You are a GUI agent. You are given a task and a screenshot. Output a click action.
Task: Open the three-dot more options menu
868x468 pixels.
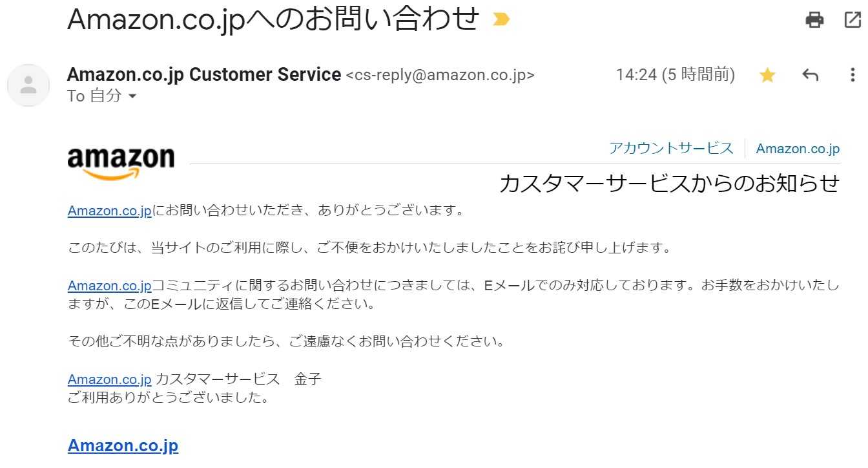click(852, 76)
